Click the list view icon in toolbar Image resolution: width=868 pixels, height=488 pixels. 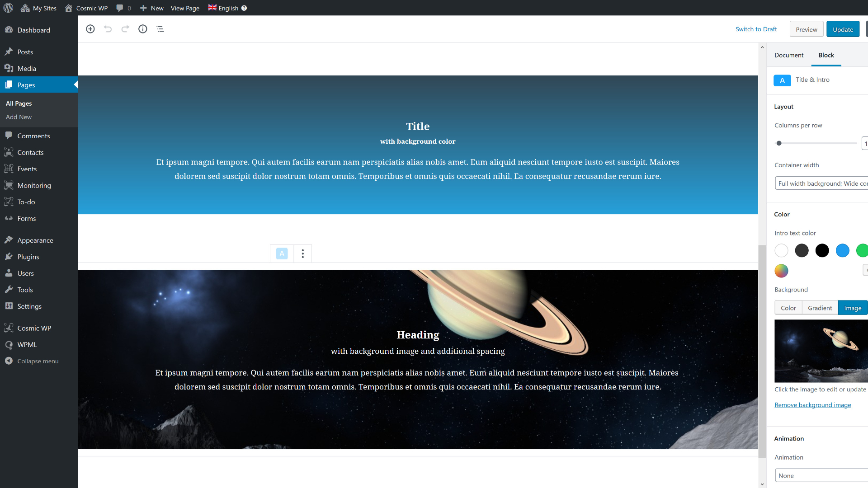coord(160,28)
